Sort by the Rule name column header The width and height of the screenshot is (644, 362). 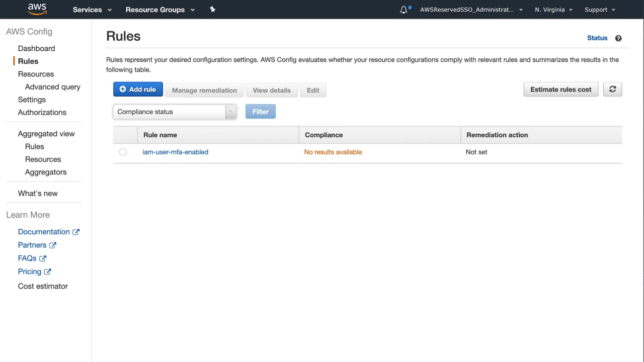tap(160, 135)
